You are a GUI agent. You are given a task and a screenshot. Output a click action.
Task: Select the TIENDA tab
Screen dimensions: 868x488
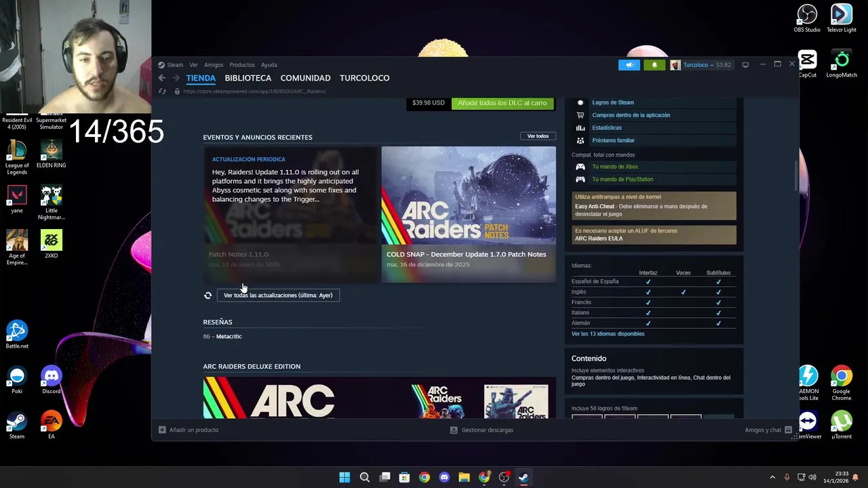coord(201,78)
